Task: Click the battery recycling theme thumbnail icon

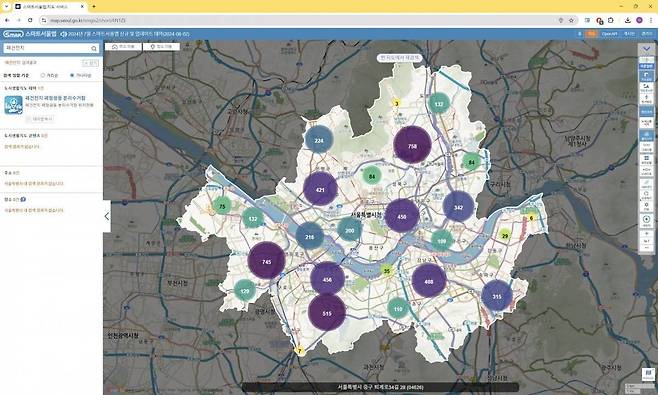Action: click(x=13, y=105)
